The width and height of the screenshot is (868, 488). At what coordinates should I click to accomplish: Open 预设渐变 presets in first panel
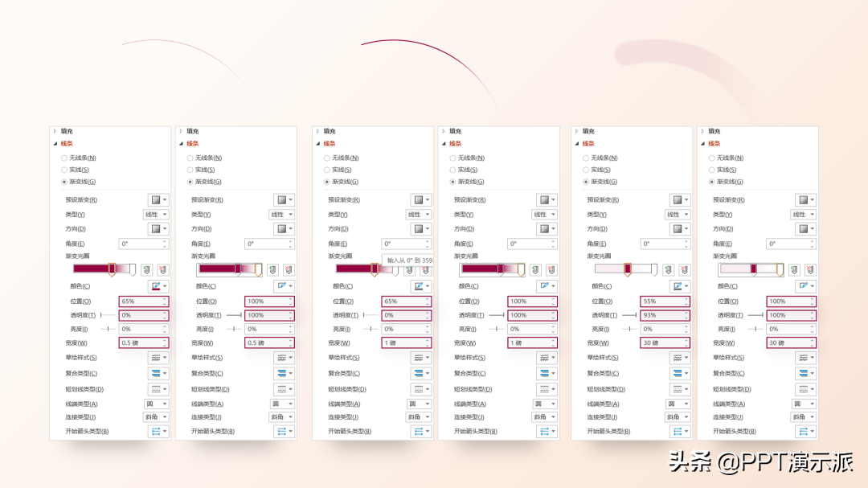click(158, 200)
